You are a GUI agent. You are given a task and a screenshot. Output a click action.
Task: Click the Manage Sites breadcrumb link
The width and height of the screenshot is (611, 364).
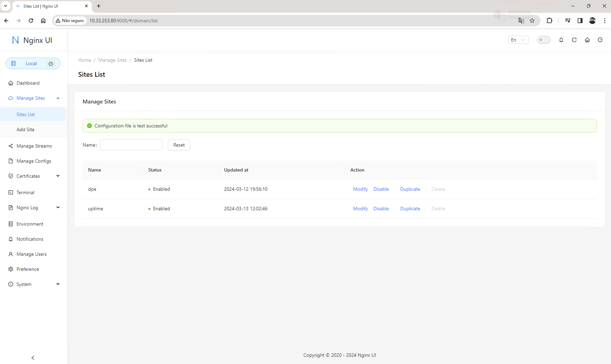(x=112, y=60)
